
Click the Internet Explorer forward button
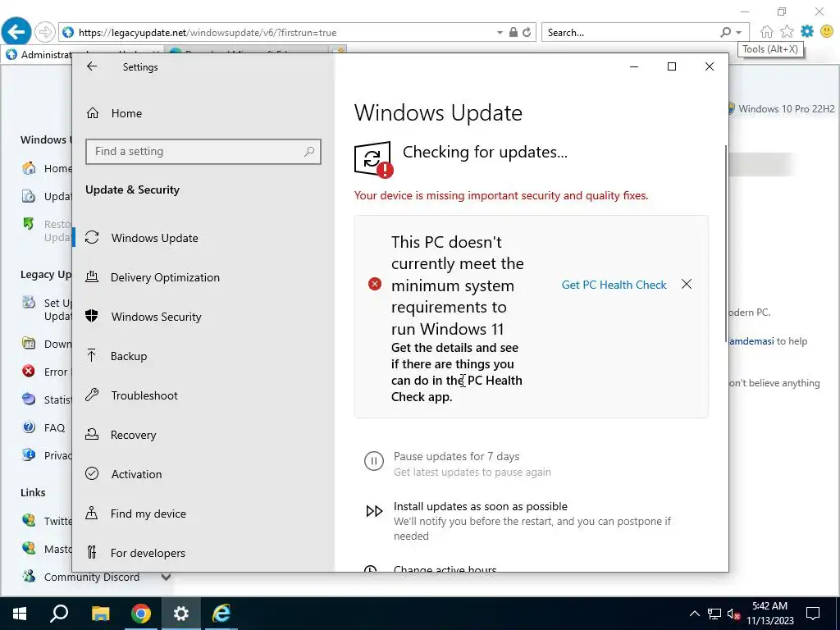[46, 32]
